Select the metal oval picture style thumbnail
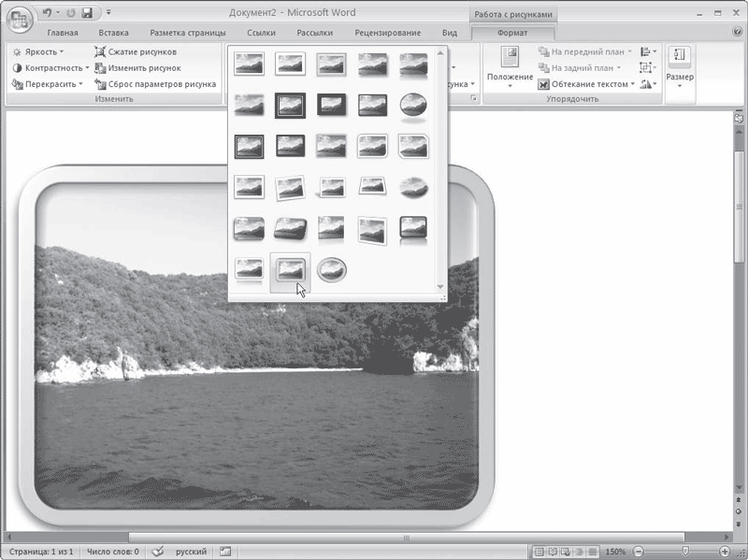This screenshot has height=560, width=748. point(332,270)
